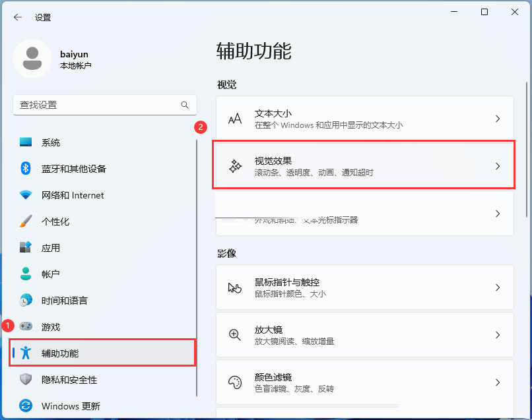Click the 时间和语言 clock icon
Screen dimensions: 532x420
pyautogui.click(x=26, y=300)
